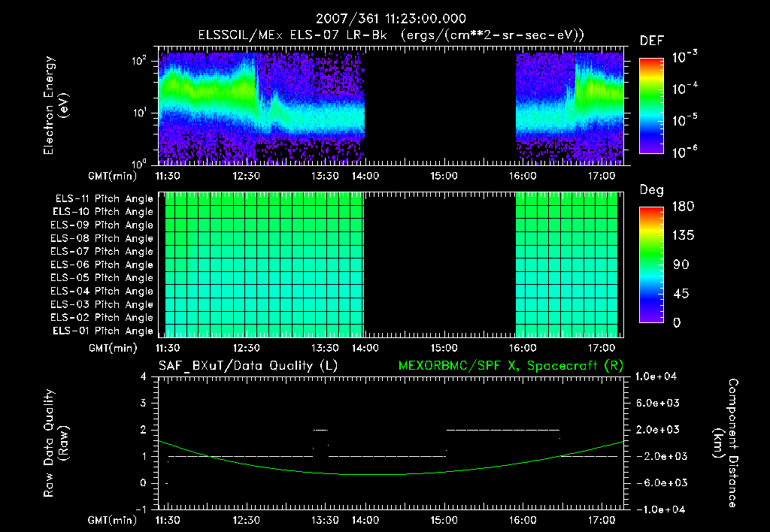Click the 'SAF_BXuT/Data Quality (L)' title
This screenshot has width=770, height=532.
click(x=248, y=366)
